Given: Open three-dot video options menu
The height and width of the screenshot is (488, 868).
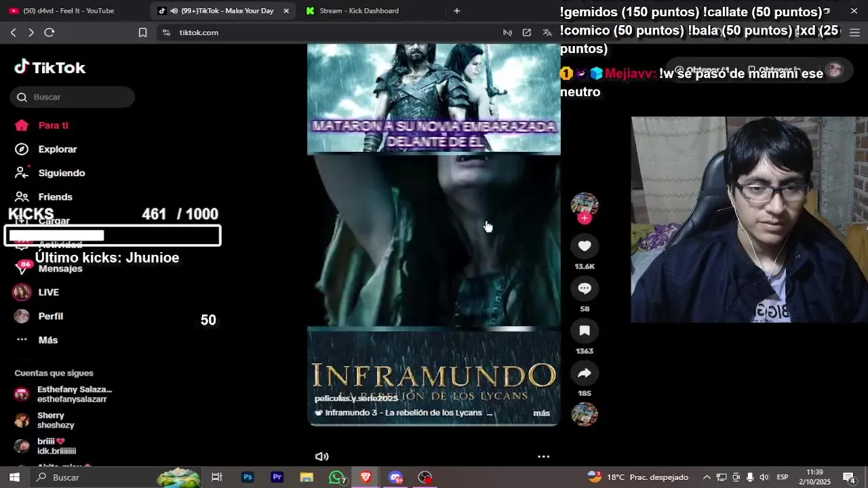Looking at the screenshot, I should click(x=543, y=457).
